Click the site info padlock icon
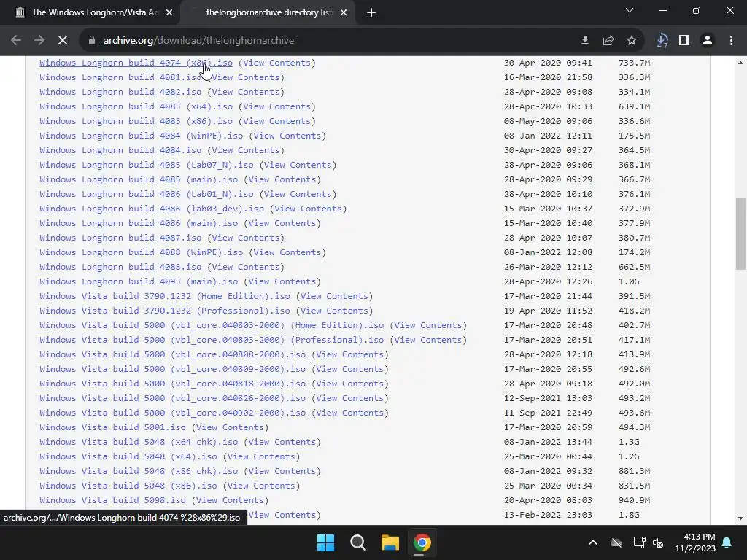This screenshot has width=747, height=560. (x=91, y=41)
